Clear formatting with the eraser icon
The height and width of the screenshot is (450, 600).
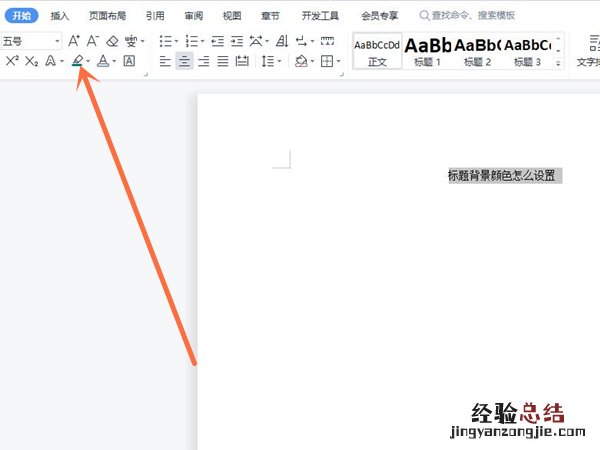[112, 41]
